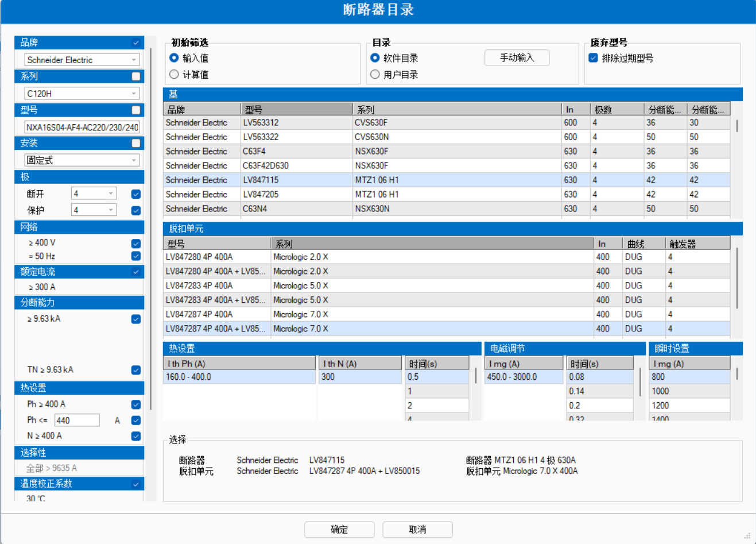Select the LV563312 CVS630F row
756x544 pixels.
point(447,122)
